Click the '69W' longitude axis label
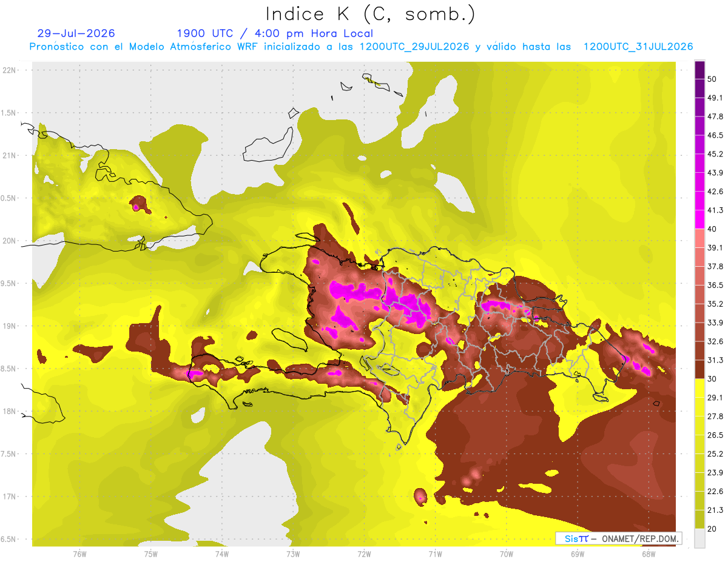Screen dimensions: 728x562 coord(578,554)
